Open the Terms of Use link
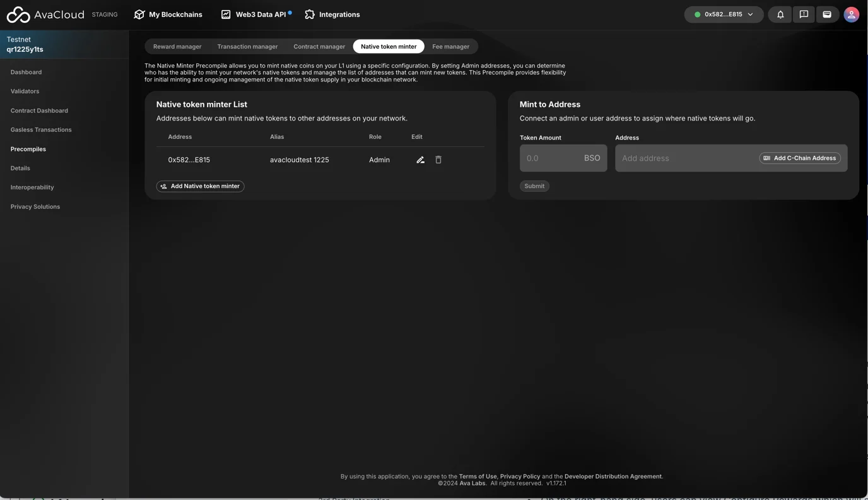The width and height of the screenshot is (868, 500). point(478,477)
